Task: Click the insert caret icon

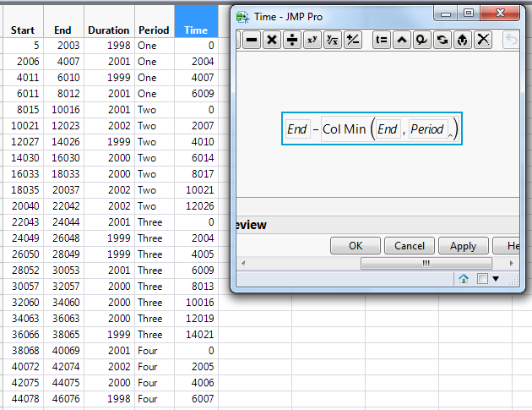Action: 401,40
